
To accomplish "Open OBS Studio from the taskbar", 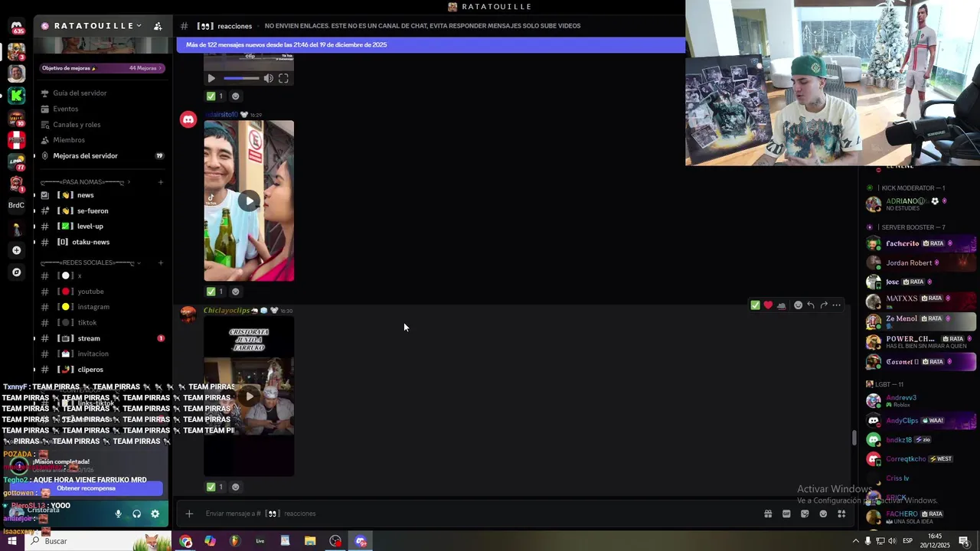I will [335, 541].
